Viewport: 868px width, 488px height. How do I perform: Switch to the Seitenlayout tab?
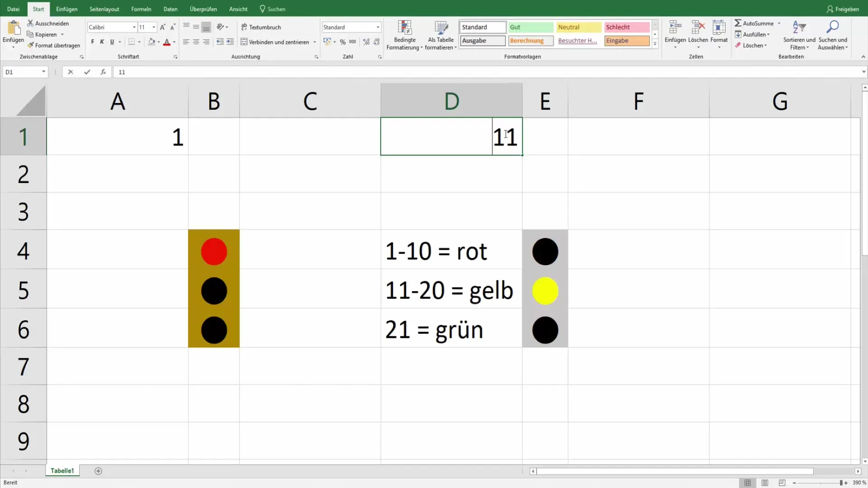point(104,9)
